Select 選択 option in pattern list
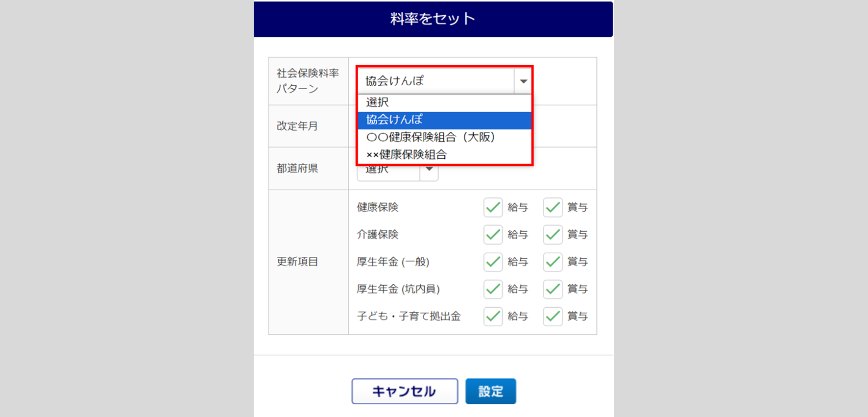The image size is (868, 417). 444,102
